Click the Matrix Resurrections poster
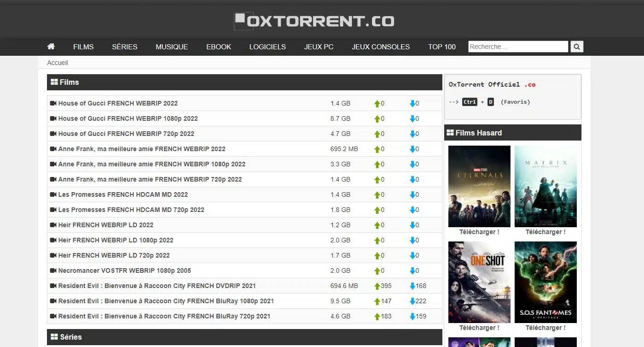Viewport: 644px width, 347px height. coord(545,186)
